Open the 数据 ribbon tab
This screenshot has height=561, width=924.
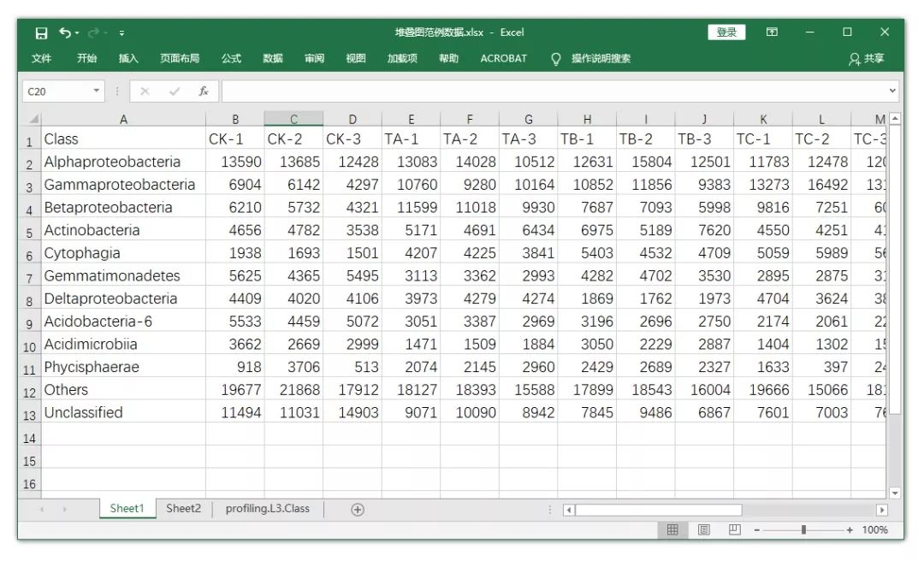[x=272, y=59]
